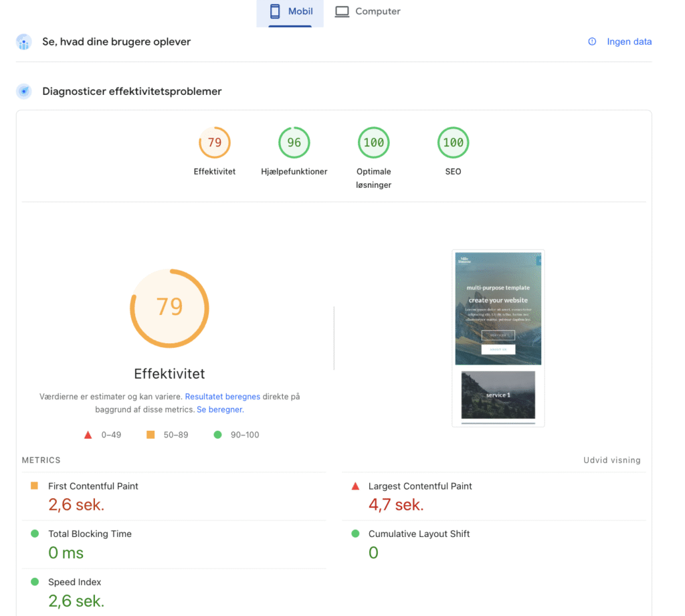Click the diagnostic radar icon beside 'Diagnosticer effektivitetsproblemer'
This screenshot has width=685, height=616.
point(24,92)
